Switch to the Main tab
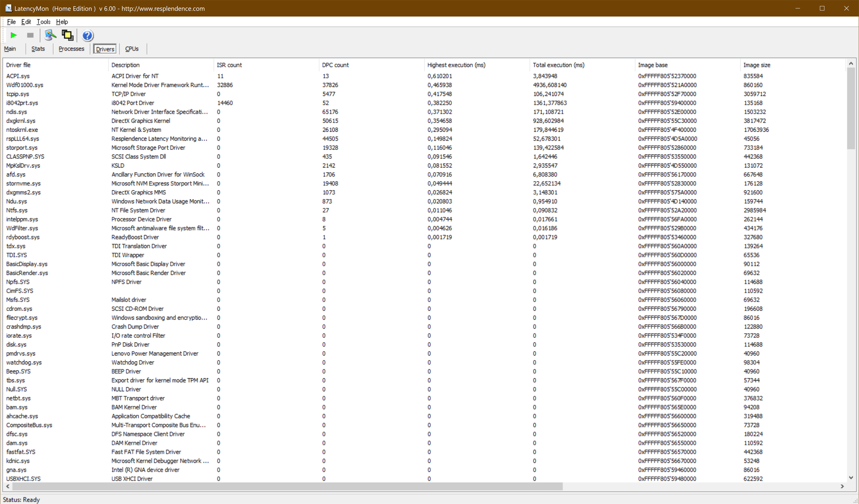The width and height of the screenshot is (859, 504). click(x=10, y=49)
